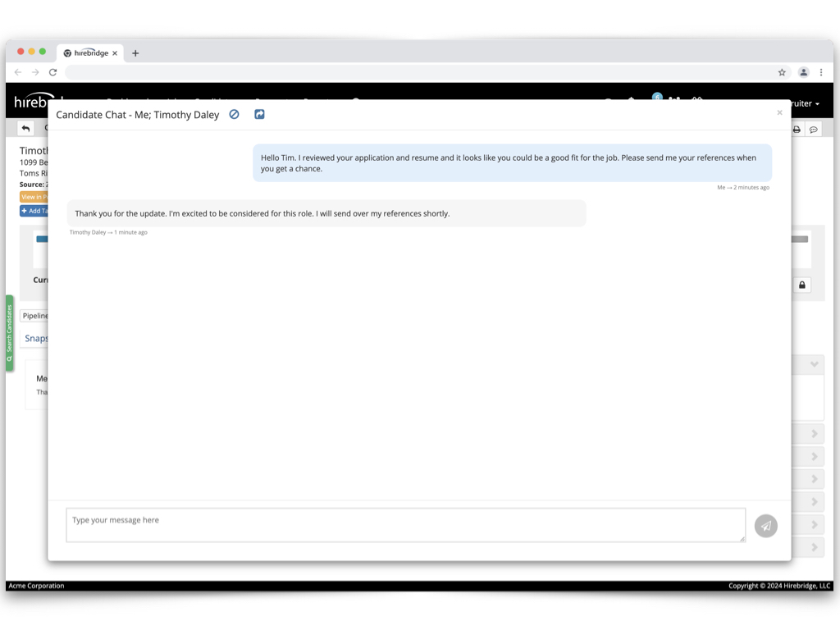Open the browser three-dot menu
Image resolution: width=840 pixels, height=630 pixels.
(x=821, y=72)
